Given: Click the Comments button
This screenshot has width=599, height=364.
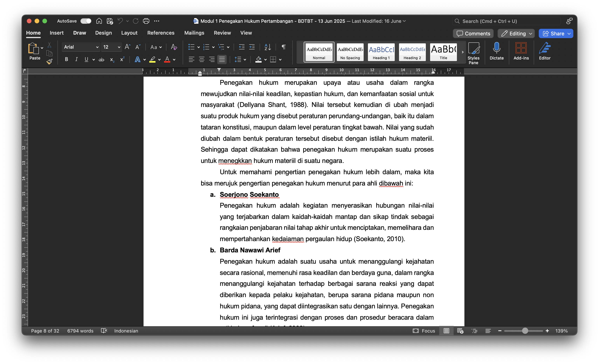Looking at the screenshot, I should pos(473,34).
